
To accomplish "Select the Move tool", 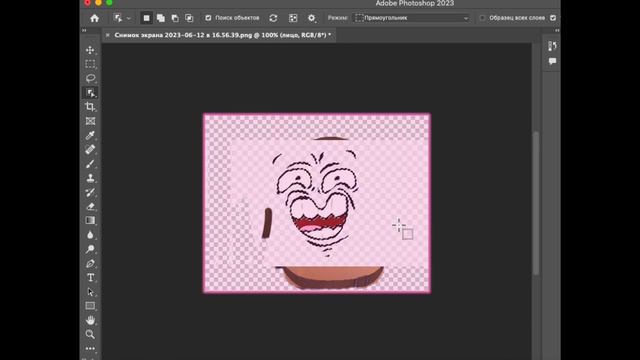I will [x=90, y=50].
